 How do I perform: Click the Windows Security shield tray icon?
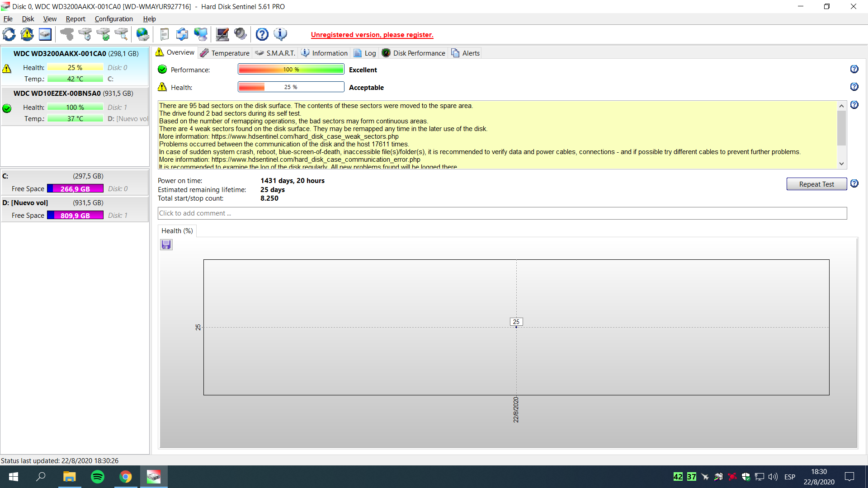(x=746, y=477)
